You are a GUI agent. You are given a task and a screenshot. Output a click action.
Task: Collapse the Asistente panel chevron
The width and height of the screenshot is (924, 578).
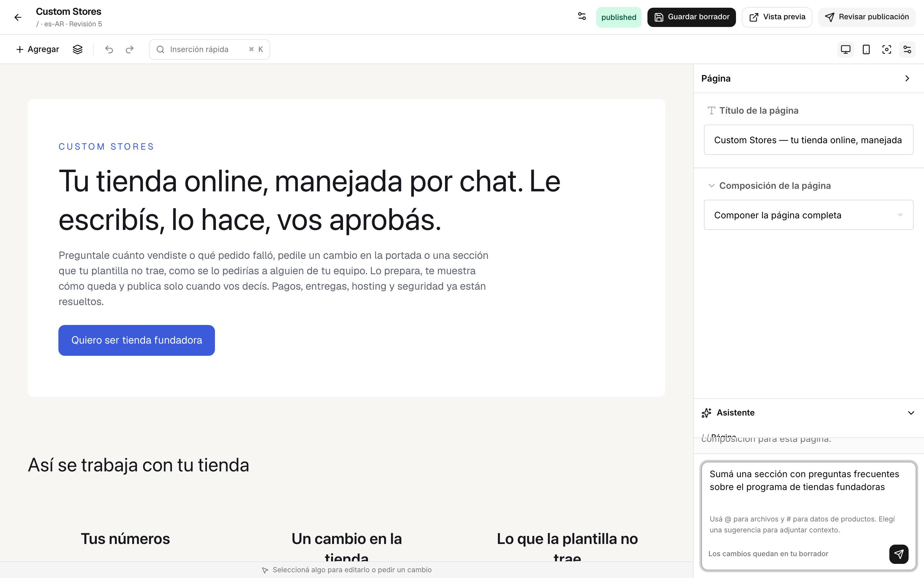(x=911, y=413)
